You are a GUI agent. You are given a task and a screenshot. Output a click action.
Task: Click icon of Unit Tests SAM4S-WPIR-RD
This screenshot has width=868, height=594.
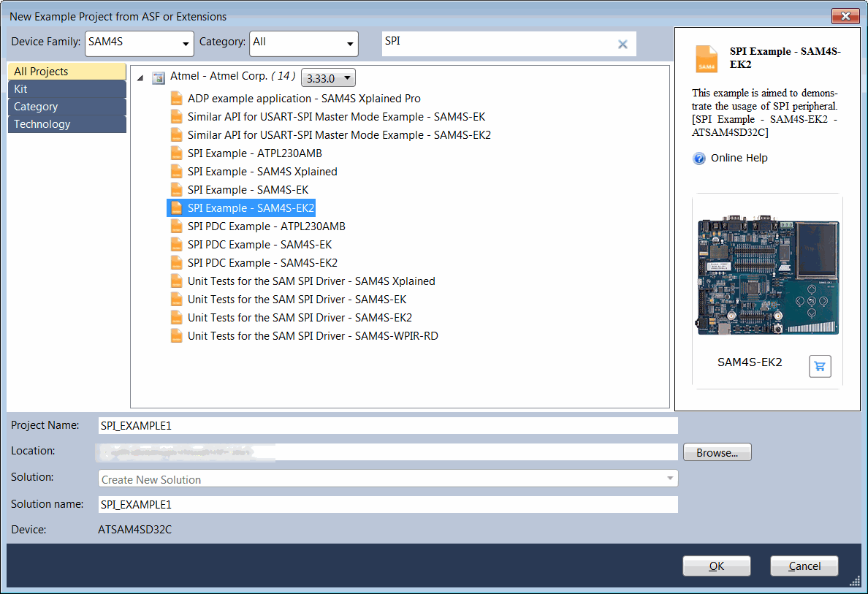pos(177,336)
